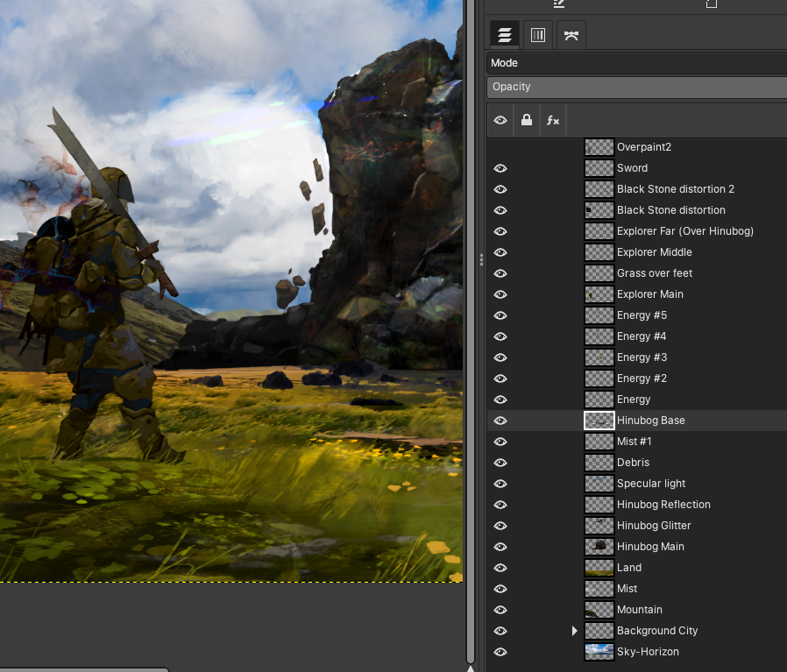Select the Overpaint2 layer name
The height and width of the screenshot is (672, 787).
[644, 147]
